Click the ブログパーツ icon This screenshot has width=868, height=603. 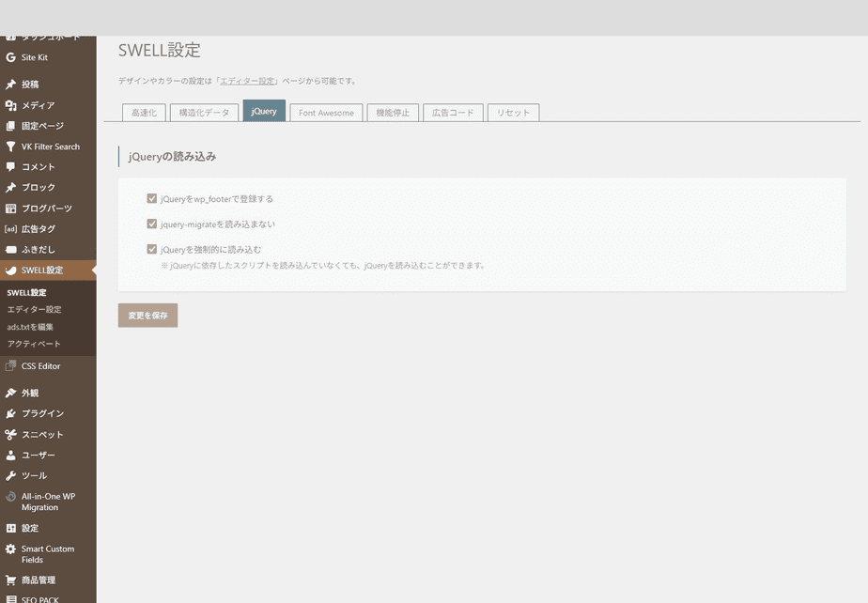pyautogui.click(x=10, y=209)
